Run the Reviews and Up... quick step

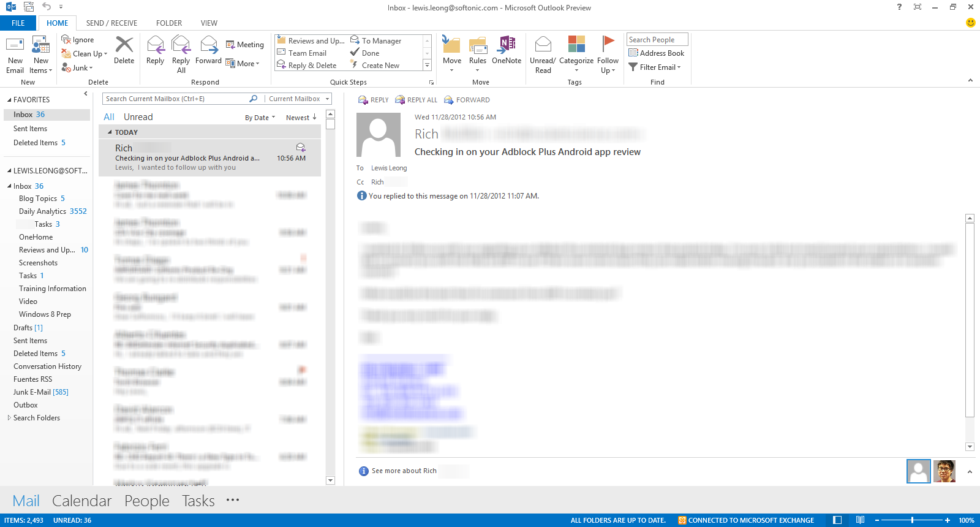coord(311,40)
